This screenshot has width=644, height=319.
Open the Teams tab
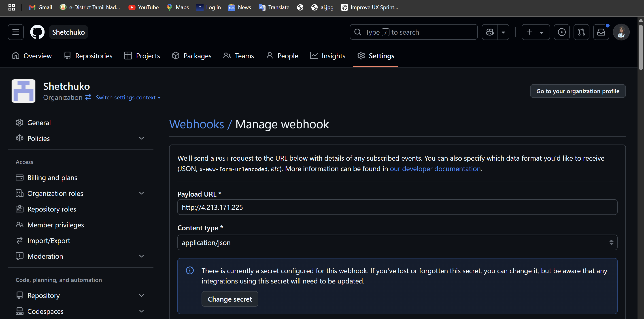pyautogui.click(x=238, y=56)
